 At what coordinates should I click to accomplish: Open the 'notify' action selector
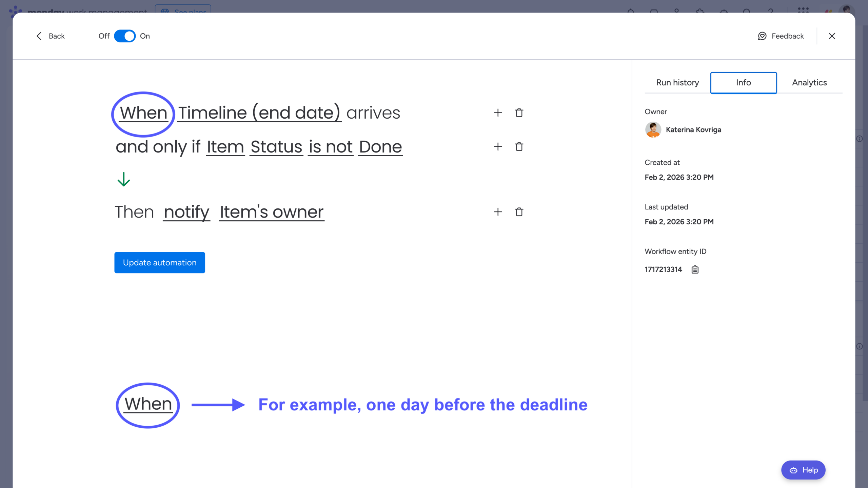click(186, 212)
